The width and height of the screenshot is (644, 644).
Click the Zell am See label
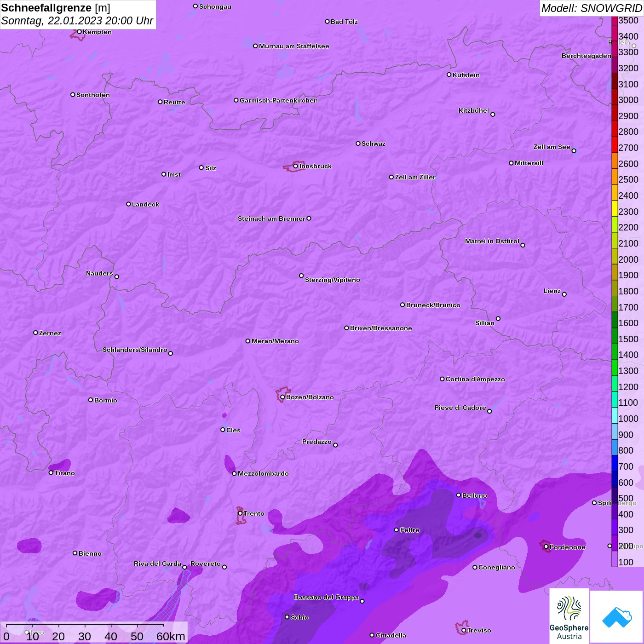[552, 147]
